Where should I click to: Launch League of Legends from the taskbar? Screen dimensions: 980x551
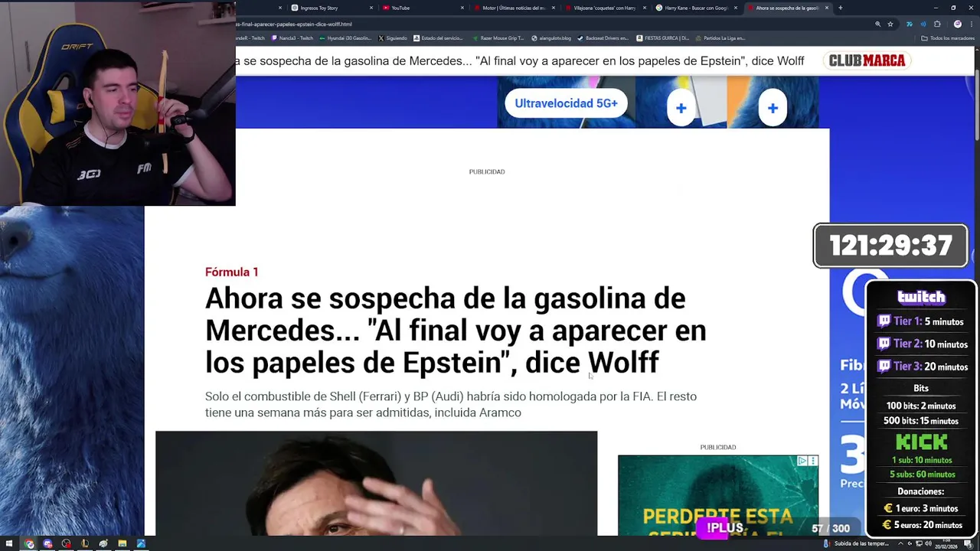click(x=84, y=544)
